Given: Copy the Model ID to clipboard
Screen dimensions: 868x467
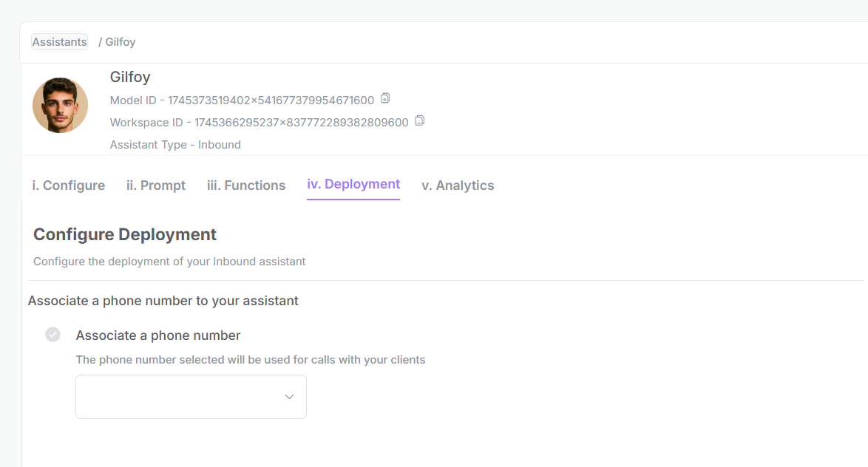Looking at the screenshot, I should tap(385, 98).
